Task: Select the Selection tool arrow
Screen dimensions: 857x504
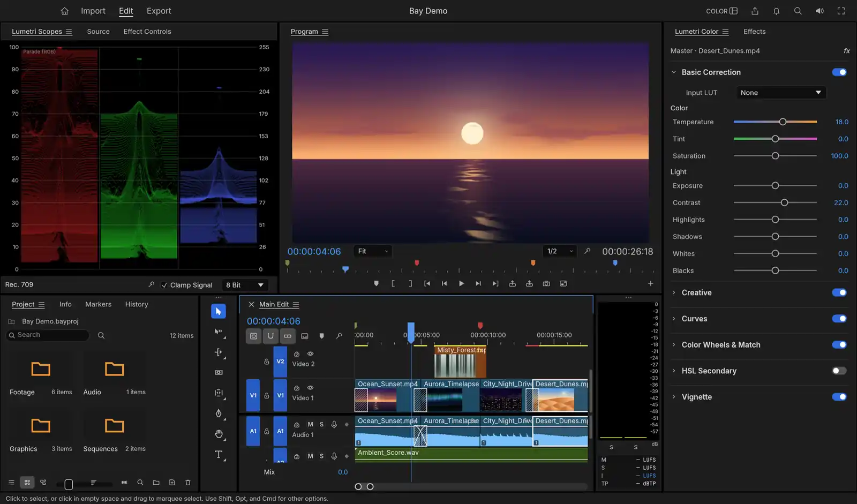Action: click(x=218, y=311)
